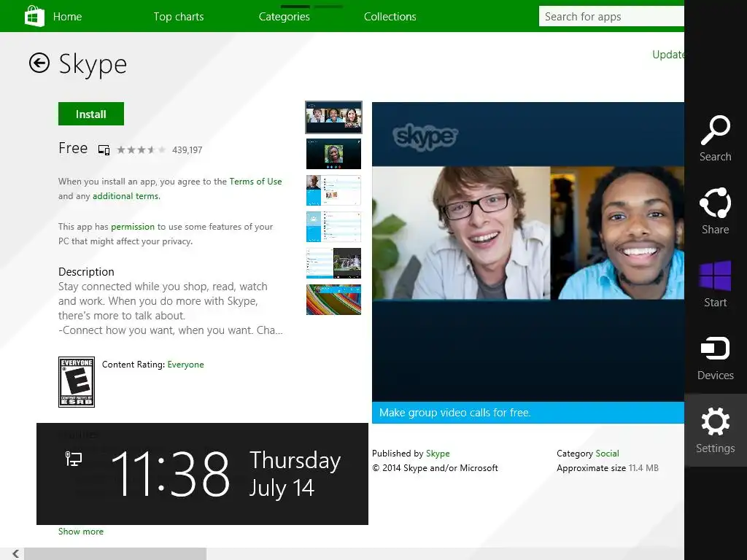Open the Start charm
The width and height of the screenshot is (747, 560).
pos(715,284)
